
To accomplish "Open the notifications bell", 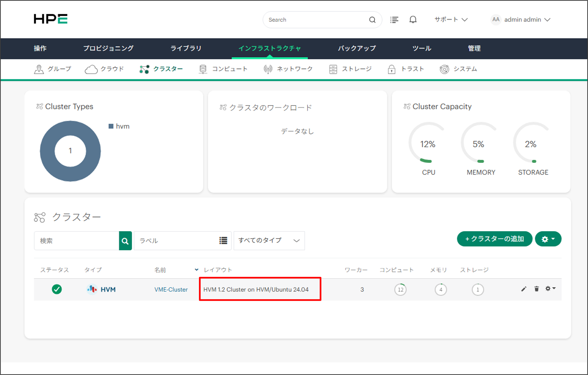I will [413, 20].
